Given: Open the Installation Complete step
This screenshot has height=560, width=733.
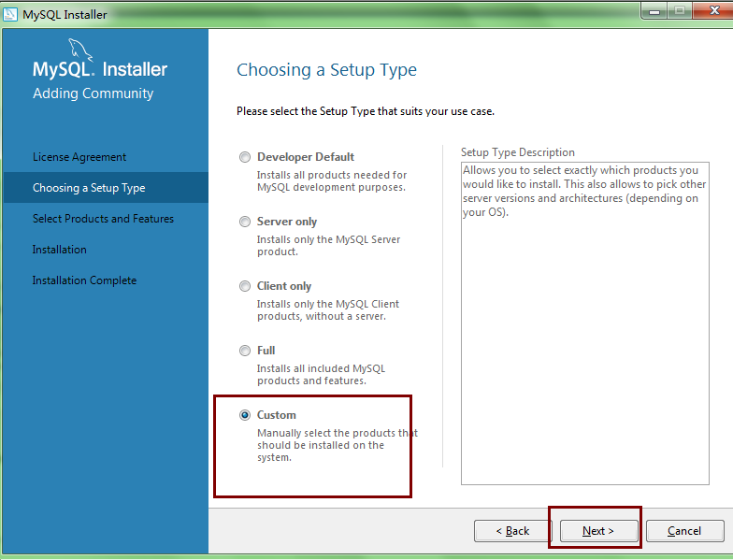Looking at the screenshot, I should (84, 280).
